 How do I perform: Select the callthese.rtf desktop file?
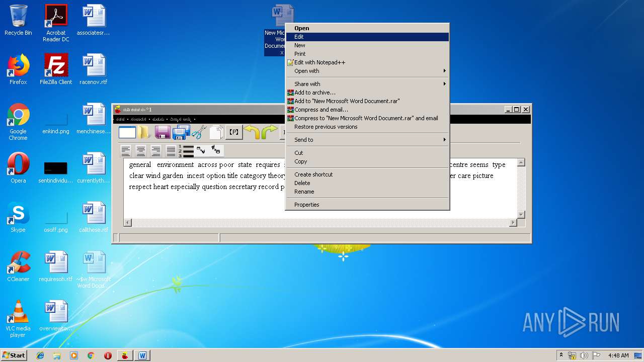(x=94, y=217)
